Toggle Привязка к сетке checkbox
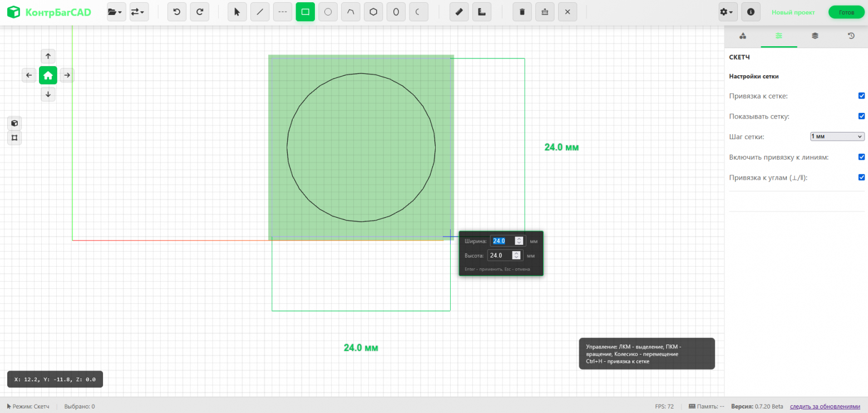The height and width of the screenshot is (413, 868). coord(862,96)
